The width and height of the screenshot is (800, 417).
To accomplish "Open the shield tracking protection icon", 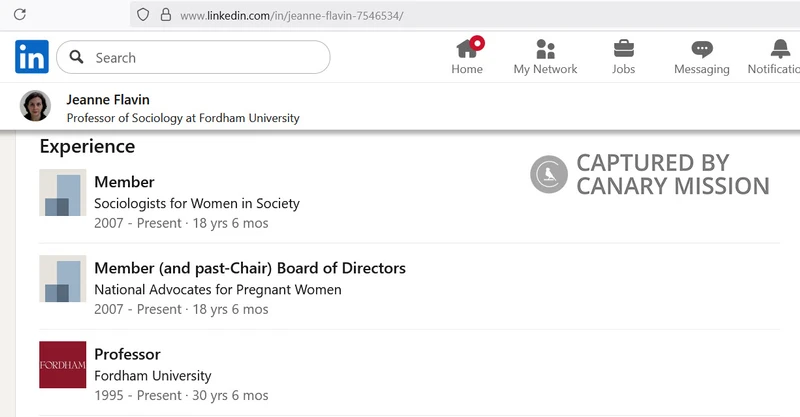I will (x=143, y=15).
